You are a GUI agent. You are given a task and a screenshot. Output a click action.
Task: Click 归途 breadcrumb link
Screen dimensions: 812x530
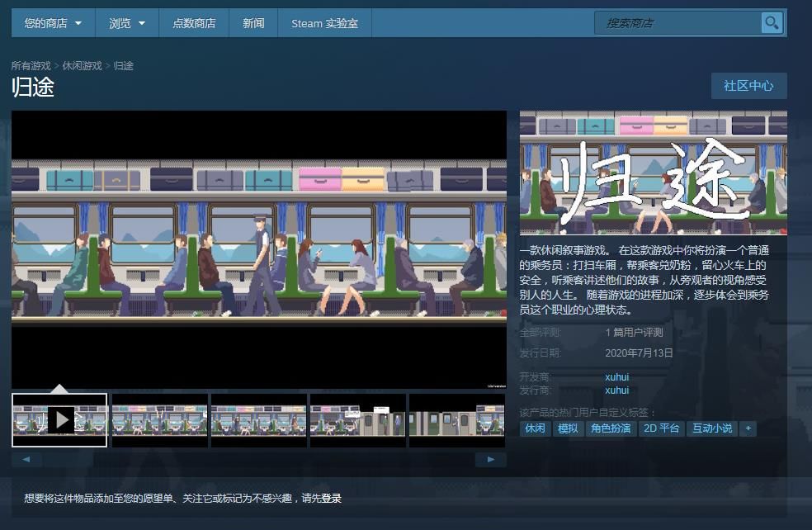pyautogui.click(x=123, y=66)
